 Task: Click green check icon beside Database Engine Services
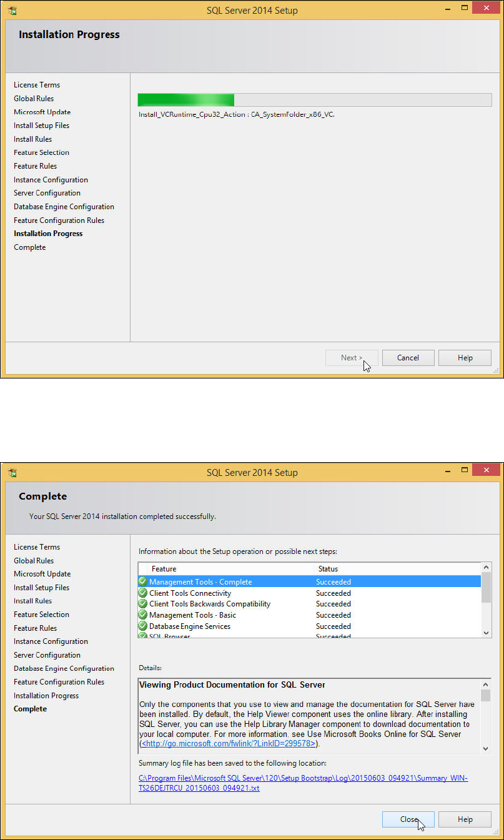143,626
